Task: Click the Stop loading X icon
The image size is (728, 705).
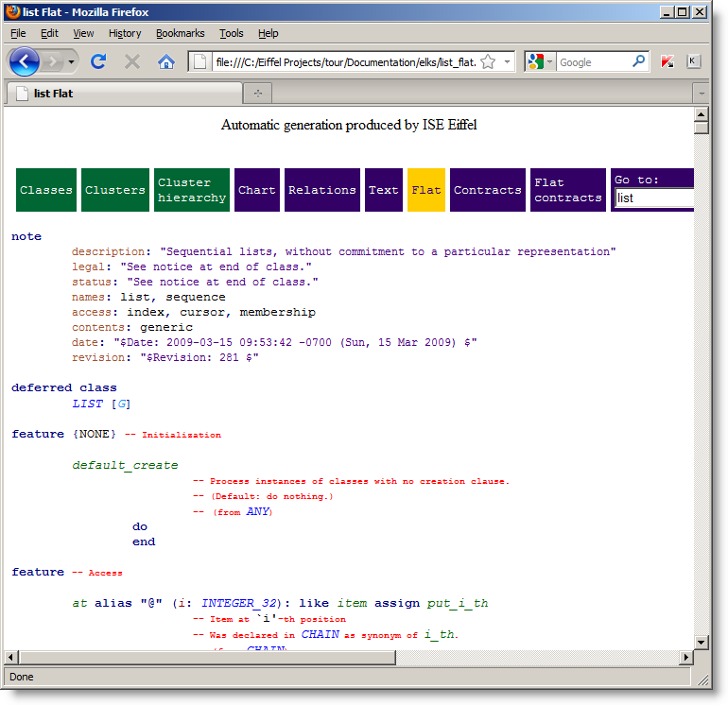Action: tap(132, 62)
